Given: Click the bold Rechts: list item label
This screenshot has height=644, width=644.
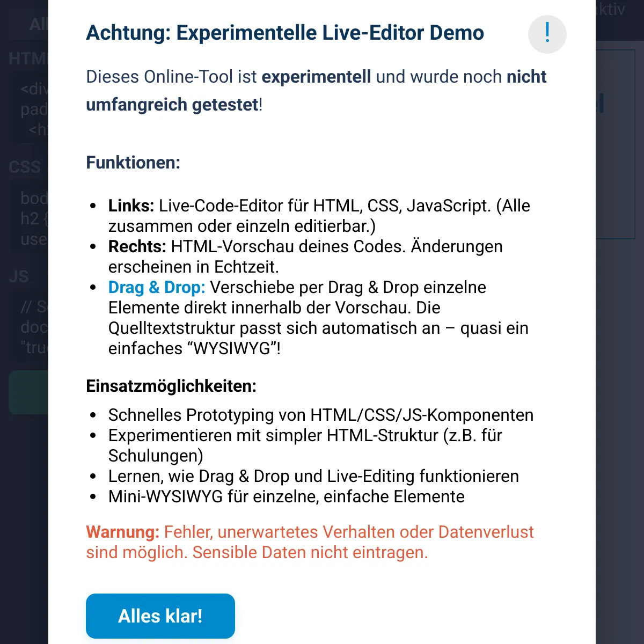Looking at the screenshot, I should tap(137, 246).
